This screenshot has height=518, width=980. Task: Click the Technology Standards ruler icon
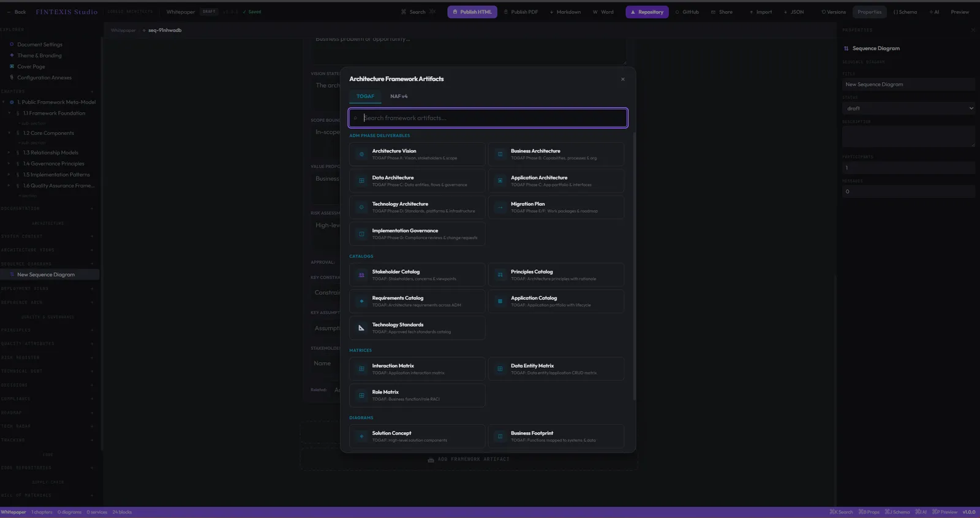pyautogui.click(x=361, y=328)
